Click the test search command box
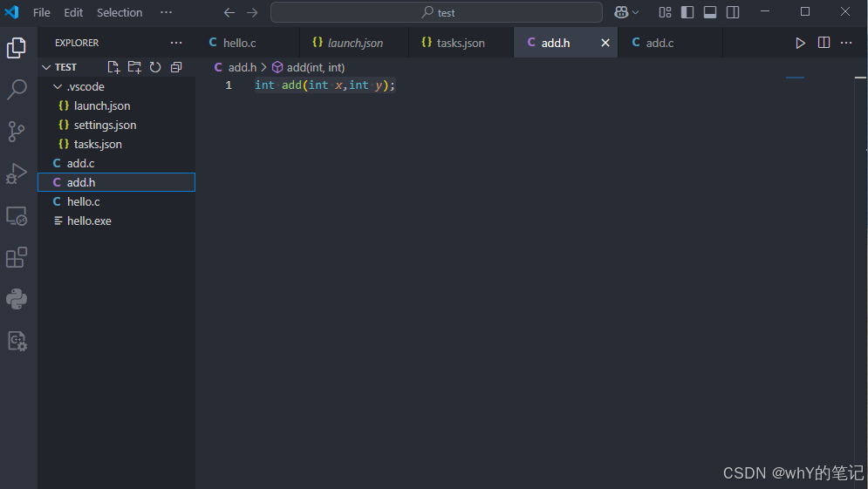The height and width of the screenshot is (489, 868). [x=436, y=12]
